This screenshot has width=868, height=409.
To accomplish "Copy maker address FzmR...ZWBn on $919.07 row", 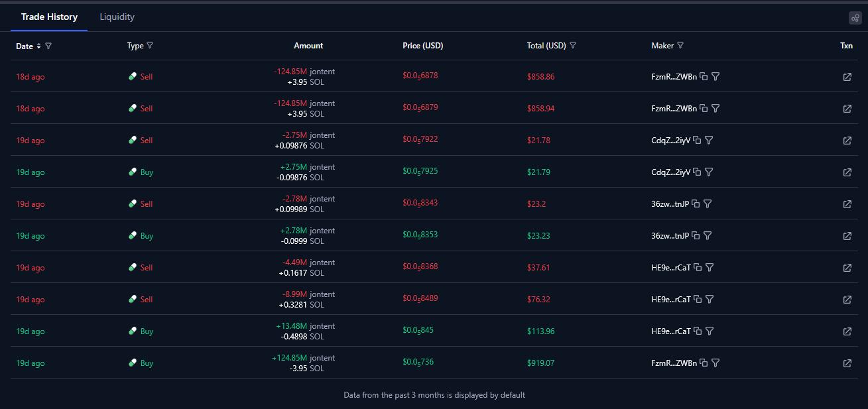I will (704, 363).
